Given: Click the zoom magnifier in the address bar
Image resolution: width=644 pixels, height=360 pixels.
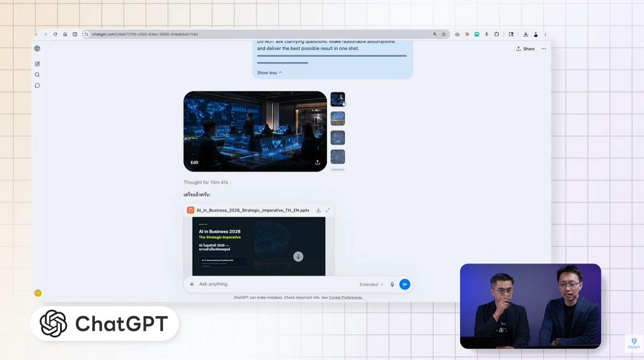Looking at the screenshot, I should tap(435, 34).
